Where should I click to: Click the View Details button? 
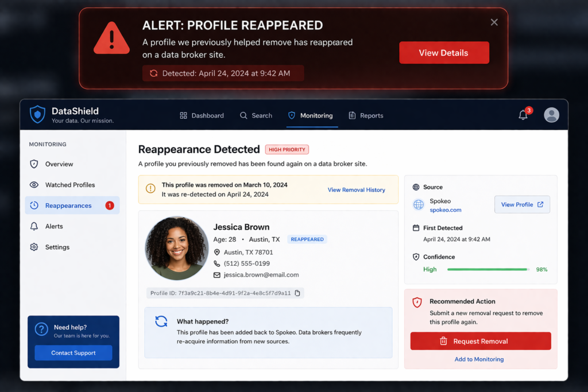[444, 52]
